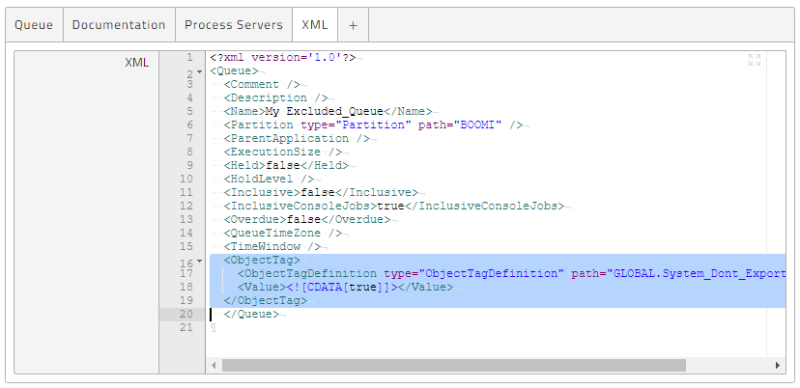Click line number 1 in the gutter
This screenshot has height=388, width=800.
pos(189,57)
